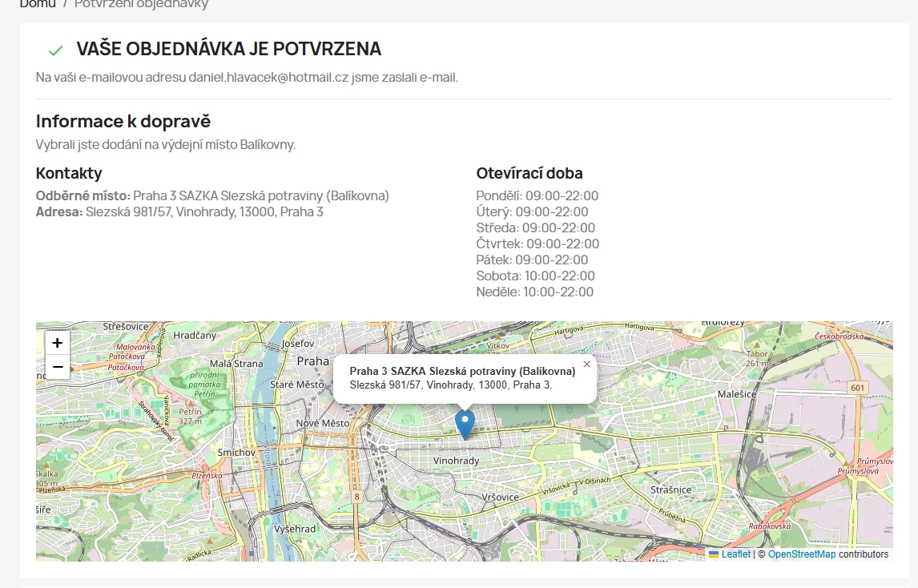Click the green order confirmed checkmark
918x588 pixels.
tap(55, 50)
